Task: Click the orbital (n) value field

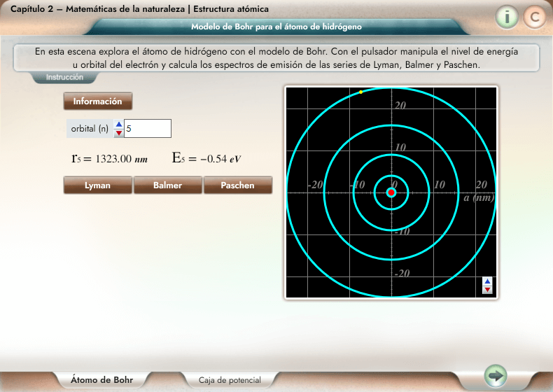Action: click(x=148, y=128)
